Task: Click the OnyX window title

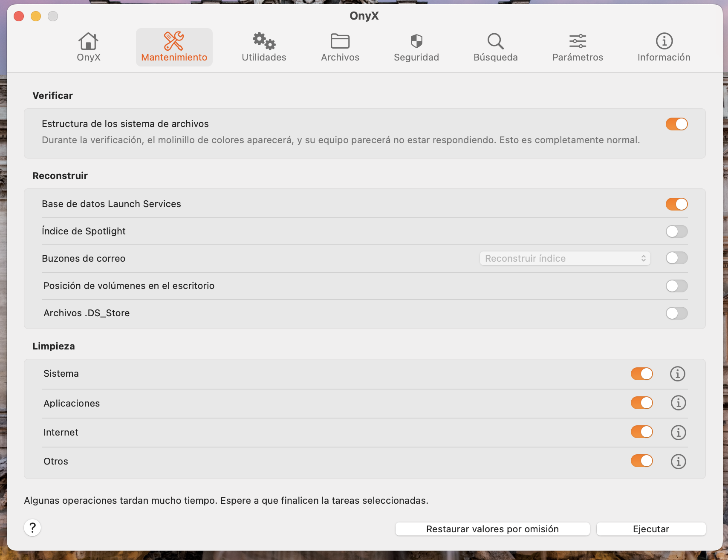Action: pyautogui.click(x=364, y=16)
